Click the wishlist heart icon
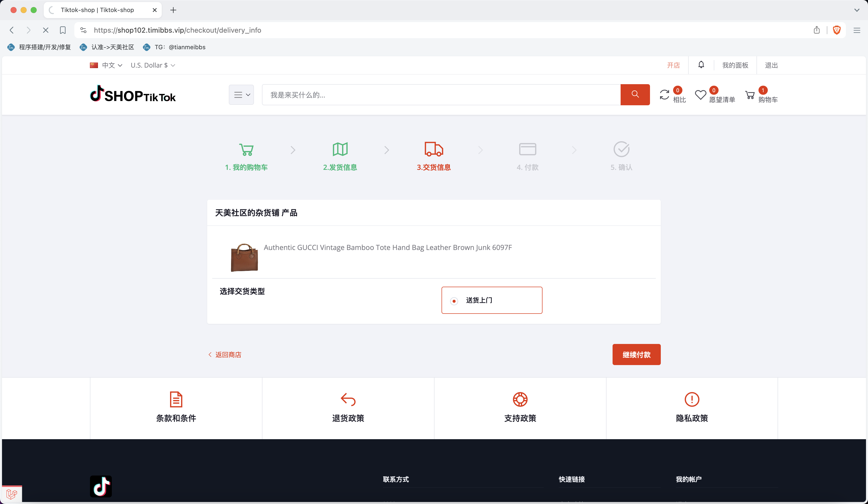The width and height of the screenshot is (868, 504). [x=700, y=95]
